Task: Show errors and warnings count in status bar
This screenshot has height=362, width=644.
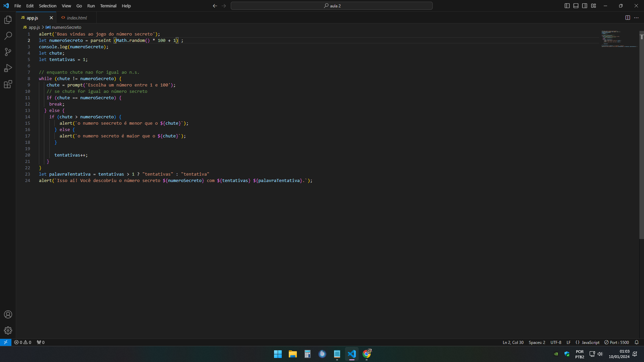Action: tap(23, 342)
